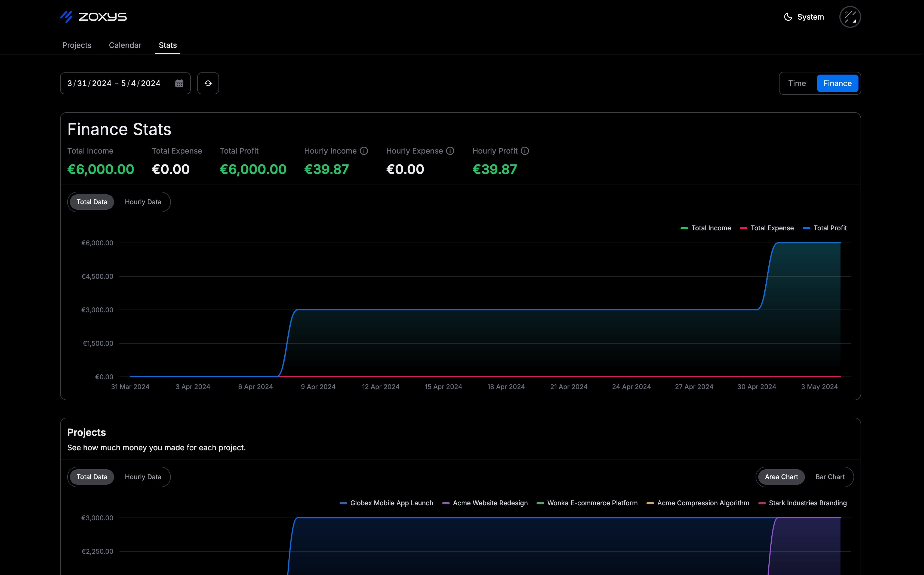The height and width of the screenshot is (575, 924).
Task: Click the Finance Stats heading
Action: (x=119, y=129)
